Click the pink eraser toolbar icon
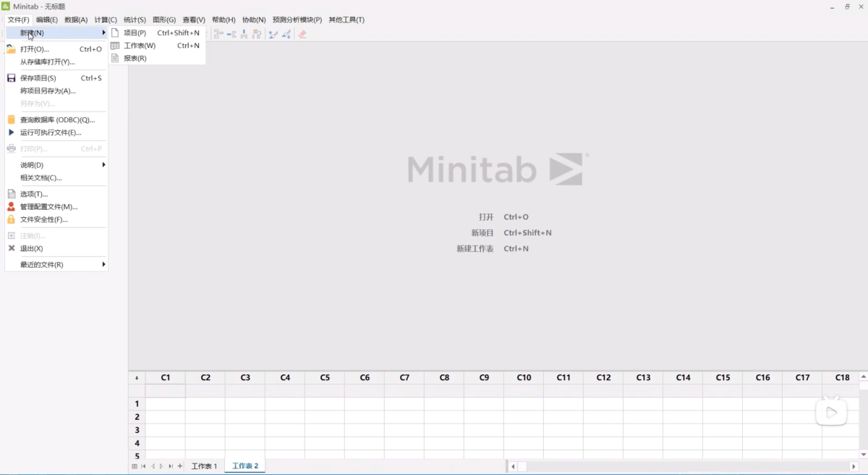Screen dimensions: 868x475 [x=302, y=34]
